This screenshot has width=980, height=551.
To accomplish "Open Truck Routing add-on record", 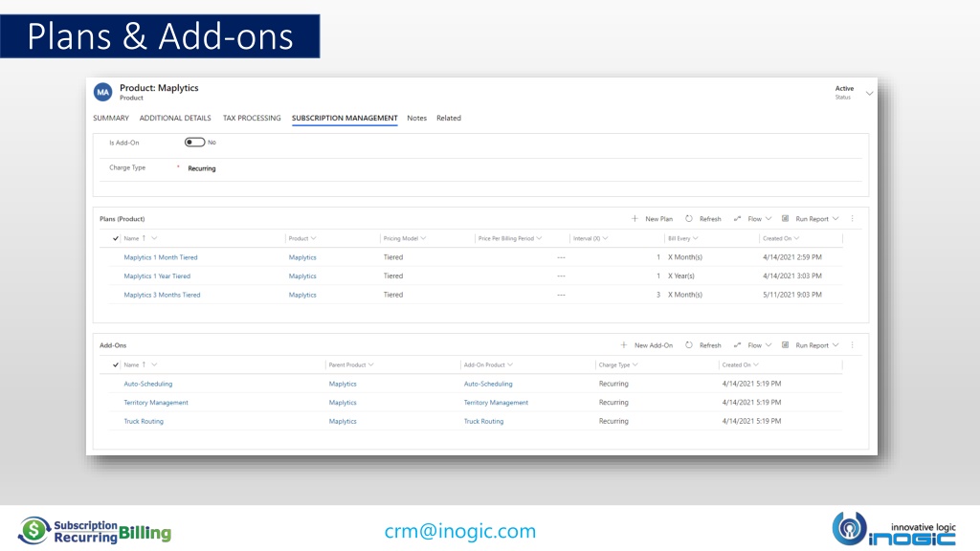I will (144, 421).
